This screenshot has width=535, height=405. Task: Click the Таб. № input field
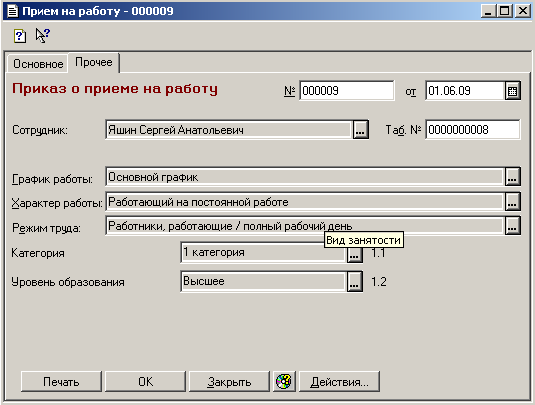click(473, 130)
